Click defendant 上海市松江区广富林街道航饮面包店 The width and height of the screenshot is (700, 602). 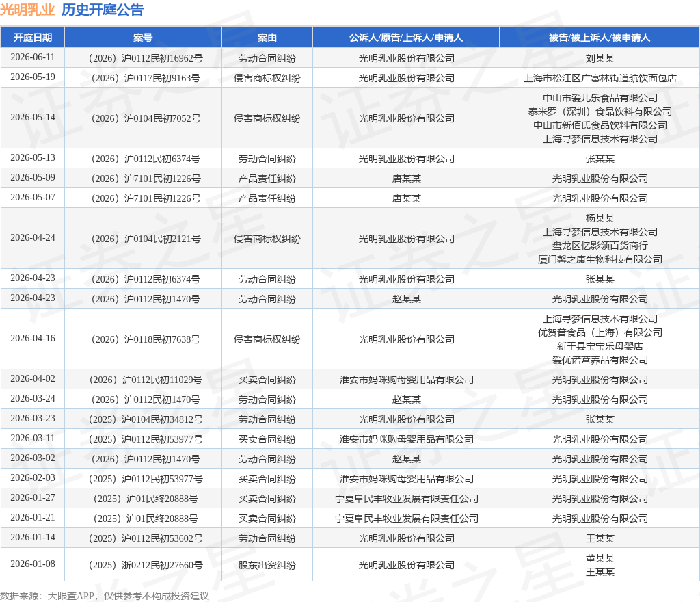600,78
